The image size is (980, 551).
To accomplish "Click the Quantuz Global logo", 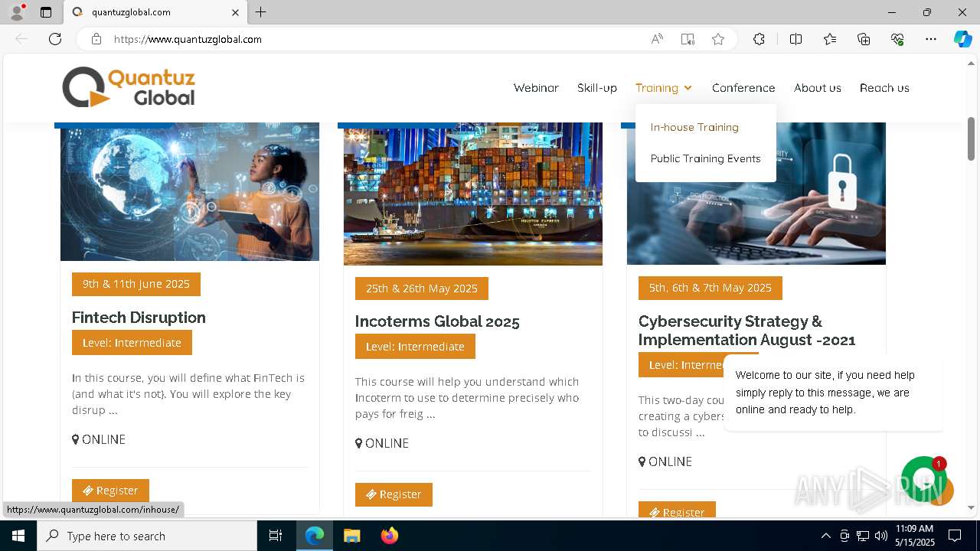I will (x=129, y=87).
